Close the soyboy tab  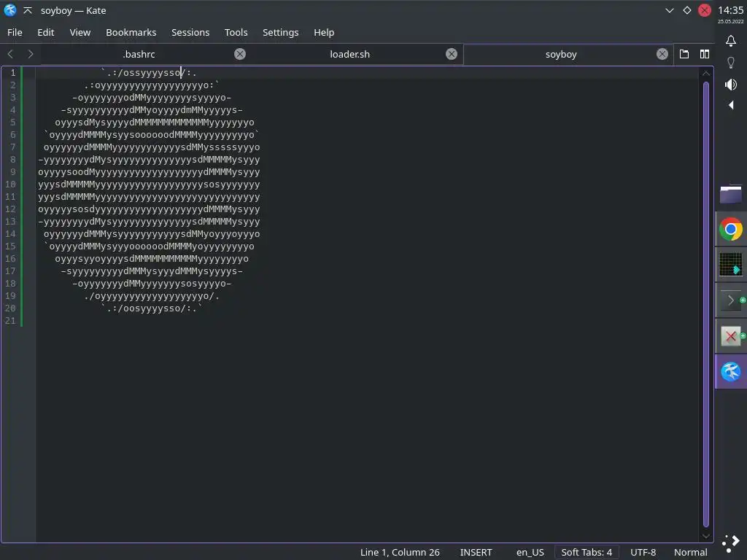coord(662,54)
